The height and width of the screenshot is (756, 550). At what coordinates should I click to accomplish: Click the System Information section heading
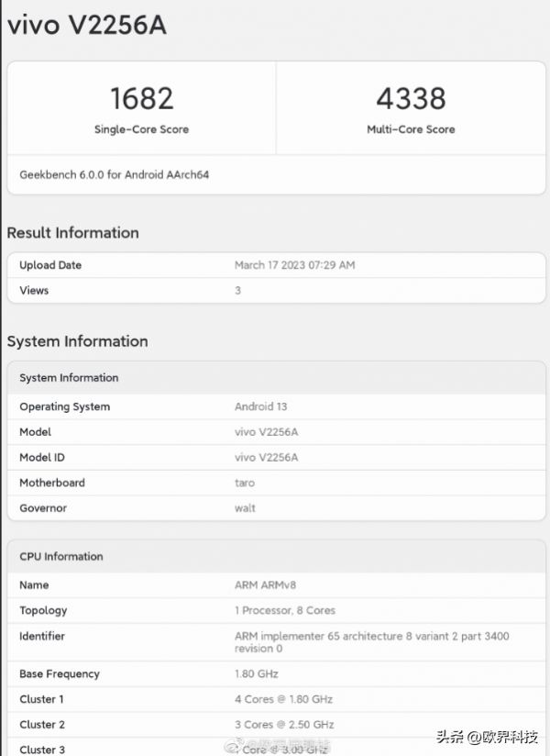(78, 341)
